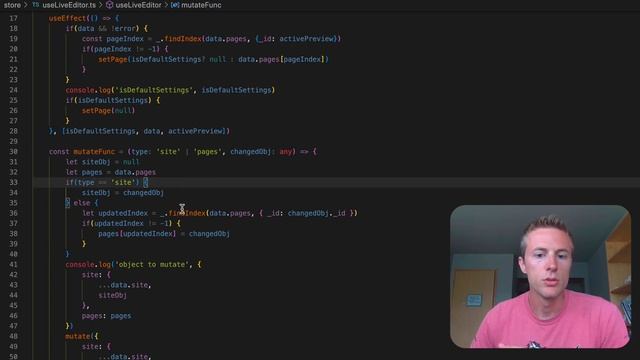Click line number 17 in the gutter
This screenshot has height=360, width=640.
(x=13, y=18)
